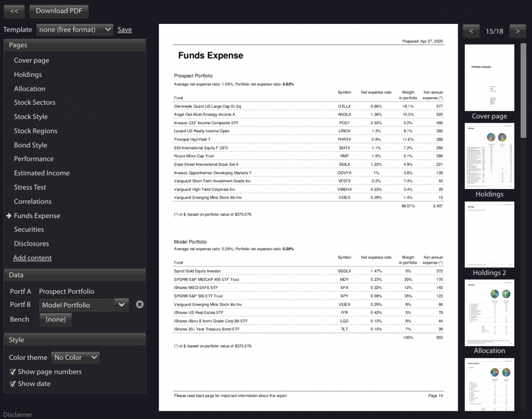The width and height of the screenshot is (532, 419).
Task: Toggle the Show date checkbox
Action: click(x=13, y=384)
